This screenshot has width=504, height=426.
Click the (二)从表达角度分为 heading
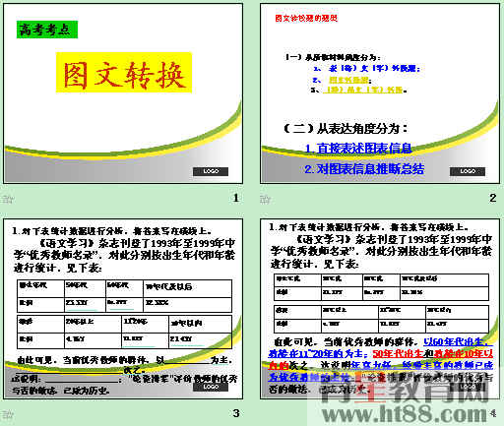point(346,128)
